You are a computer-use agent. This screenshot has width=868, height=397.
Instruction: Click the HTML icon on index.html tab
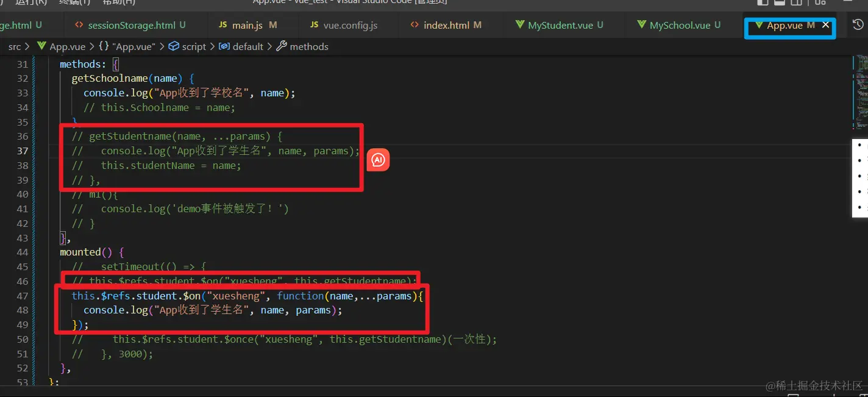pos(414,25)
